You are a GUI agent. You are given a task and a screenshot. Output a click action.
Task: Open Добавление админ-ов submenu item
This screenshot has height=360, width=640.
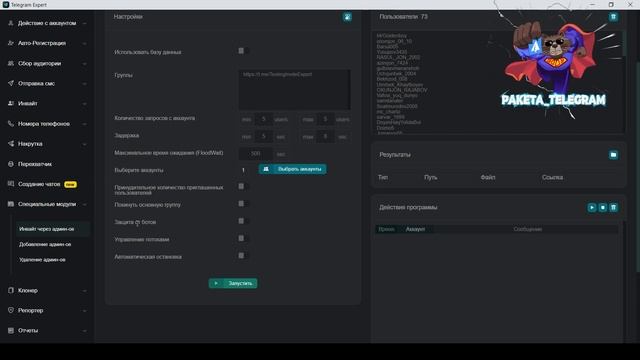[45, 244]
